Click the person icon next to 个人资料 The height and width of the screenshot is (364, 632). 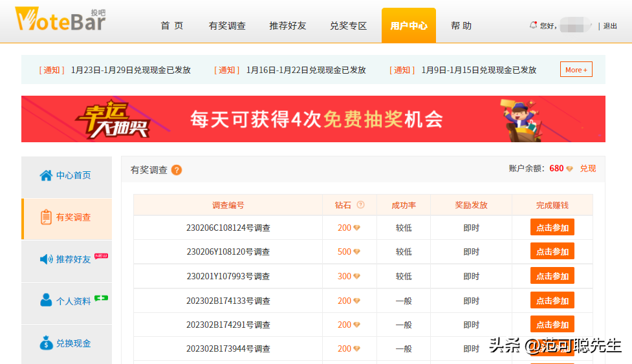click(46, 300)
